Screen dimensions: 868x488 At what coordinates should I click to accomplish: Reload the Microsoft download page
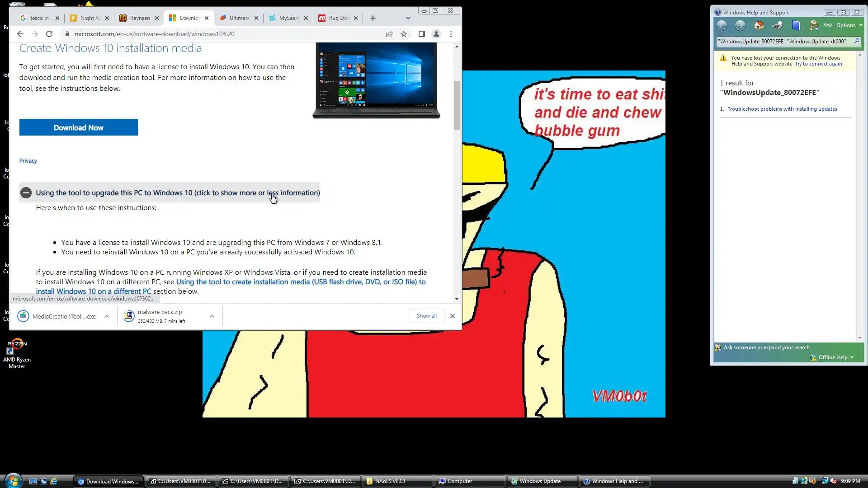click(x=49, y=34)
